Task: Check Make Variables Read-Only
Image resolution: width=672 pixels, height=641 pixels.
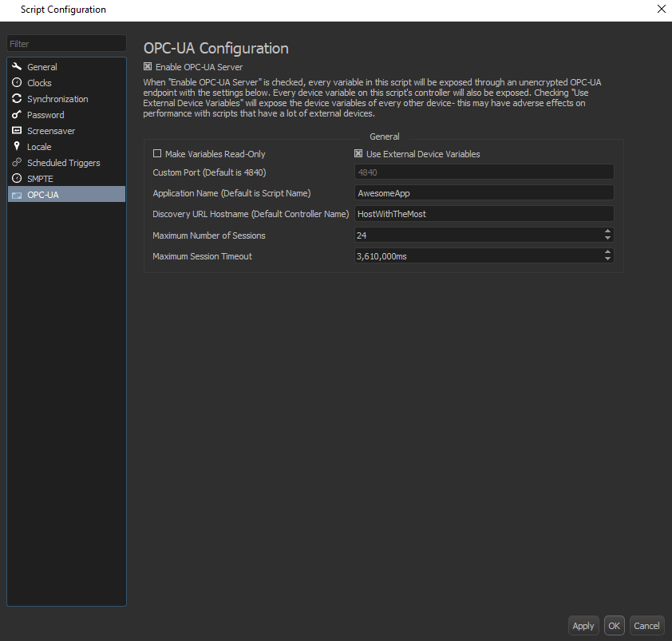Action: [x=156, y=153]
